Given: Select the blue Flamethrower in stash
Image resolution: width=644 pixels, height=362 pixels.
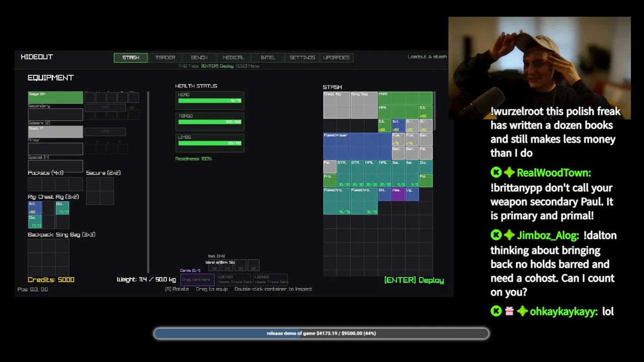Looking at the screenshot, I should click(357, 146).
